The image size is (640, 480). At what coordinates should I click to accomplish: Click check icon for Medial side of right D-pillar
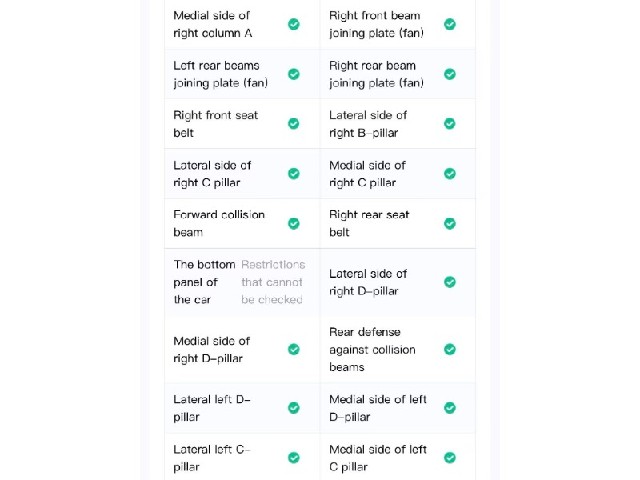tap(294, 349)
